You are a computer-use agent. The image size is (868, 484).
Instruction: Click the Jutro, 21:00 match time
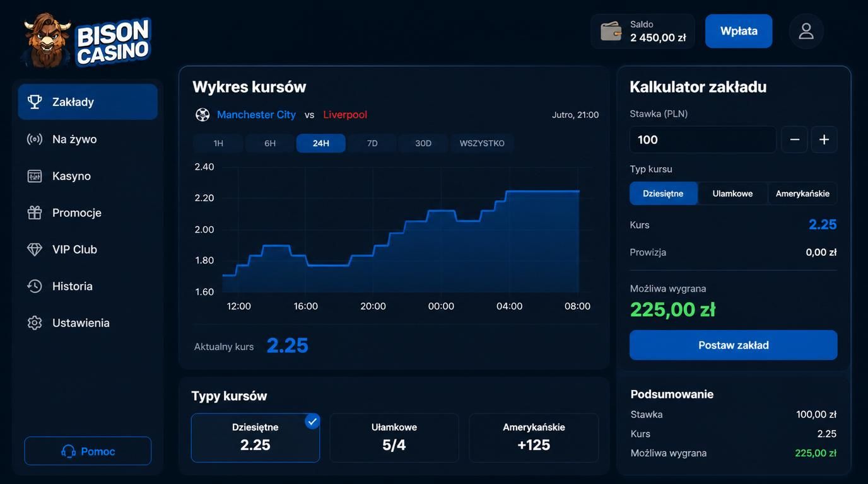tap(575, 115)
